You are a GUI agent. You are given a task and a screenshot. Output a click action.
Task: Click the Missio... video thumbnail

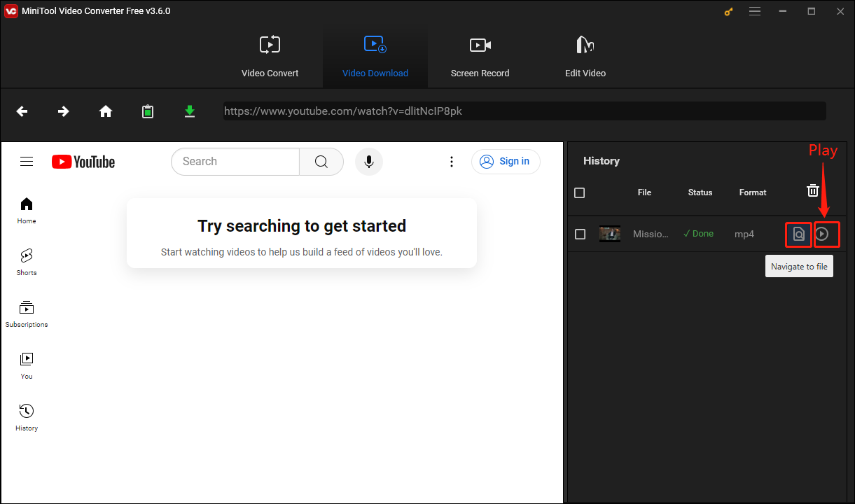[x=610, y=234]
